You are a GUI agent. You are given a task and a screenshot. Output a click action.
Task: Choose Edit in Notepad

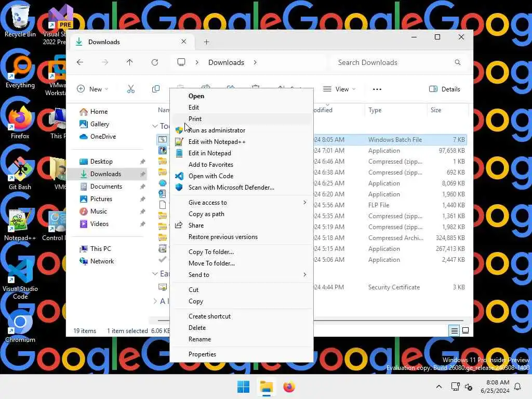[241, 153]
